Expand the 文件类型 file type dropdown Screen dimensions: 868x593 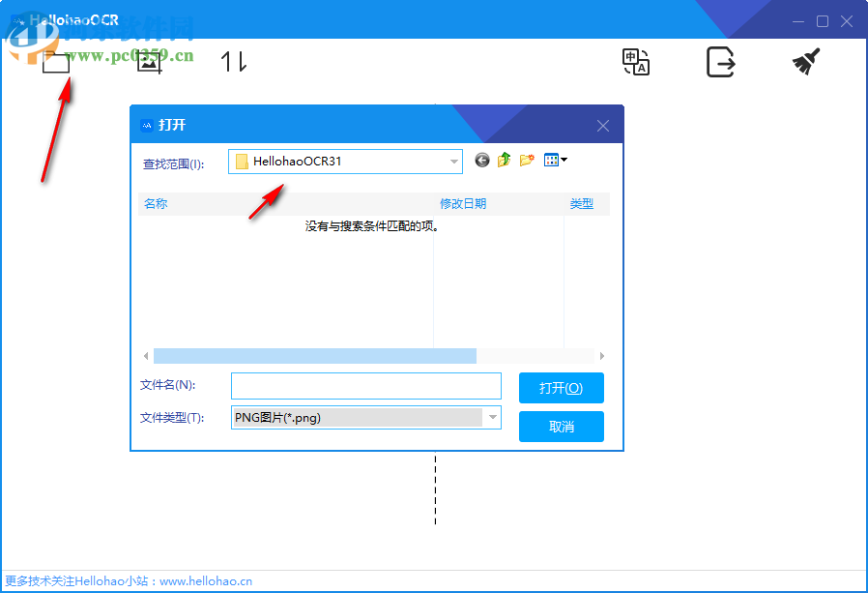(493, 417)
